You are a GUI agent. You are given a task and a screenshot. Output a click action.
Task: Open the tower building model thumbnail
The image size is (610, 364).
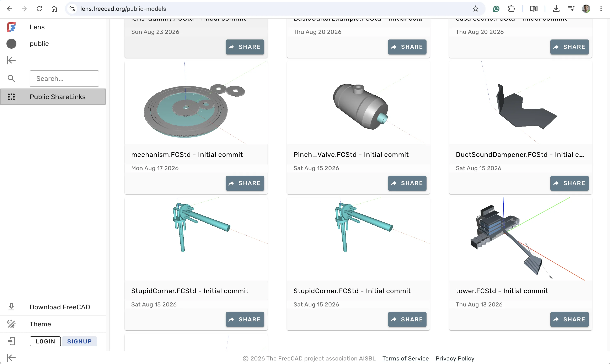pyautogui.click(x=520, y=239)
